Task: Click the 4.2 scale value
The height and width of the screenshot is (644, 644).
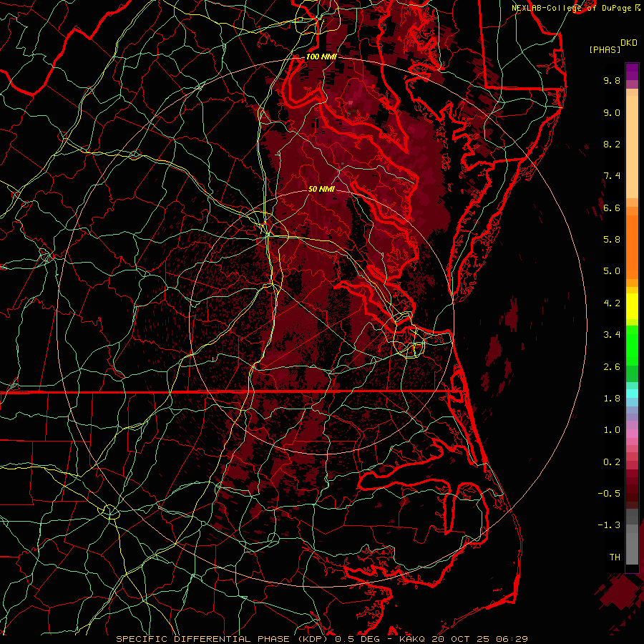Action: pyautogui.click(x=612, y=303)
